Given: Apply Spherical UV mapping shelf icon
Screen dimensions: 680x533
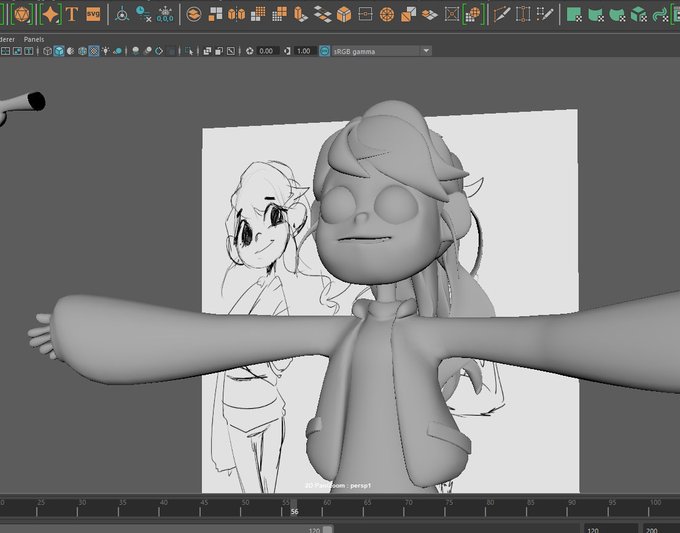Looking at the screenshot, I should click(x=617, y=14).
